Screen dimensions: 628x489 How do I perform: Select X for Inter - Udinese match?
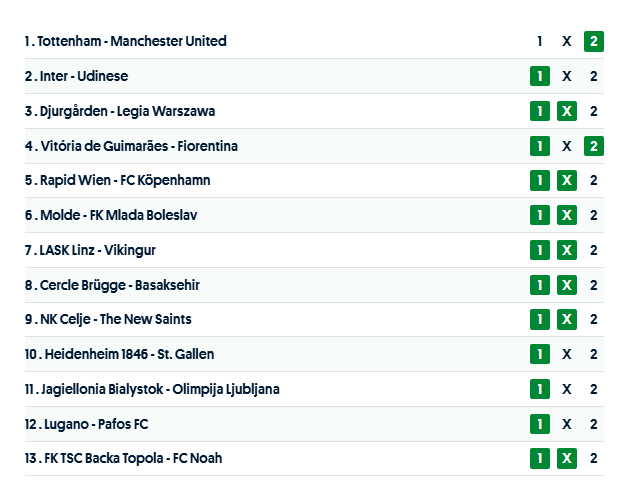pyautogui.click(x=567, y=76)
